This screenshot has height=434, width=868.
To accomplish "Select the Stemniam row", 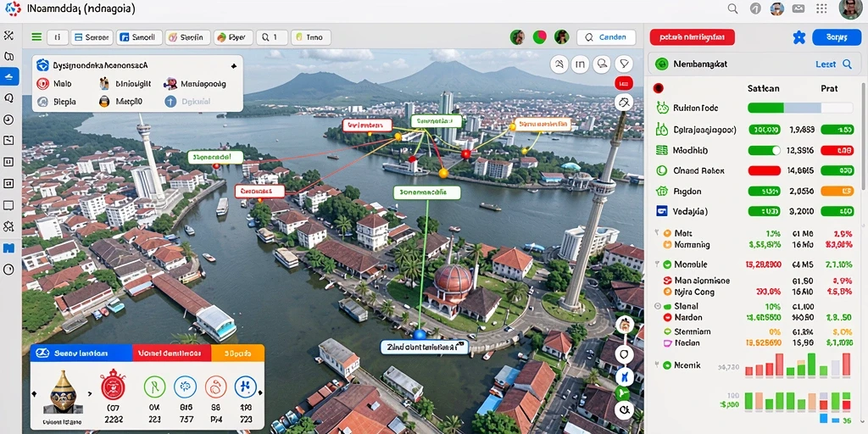I will (757, 332).
